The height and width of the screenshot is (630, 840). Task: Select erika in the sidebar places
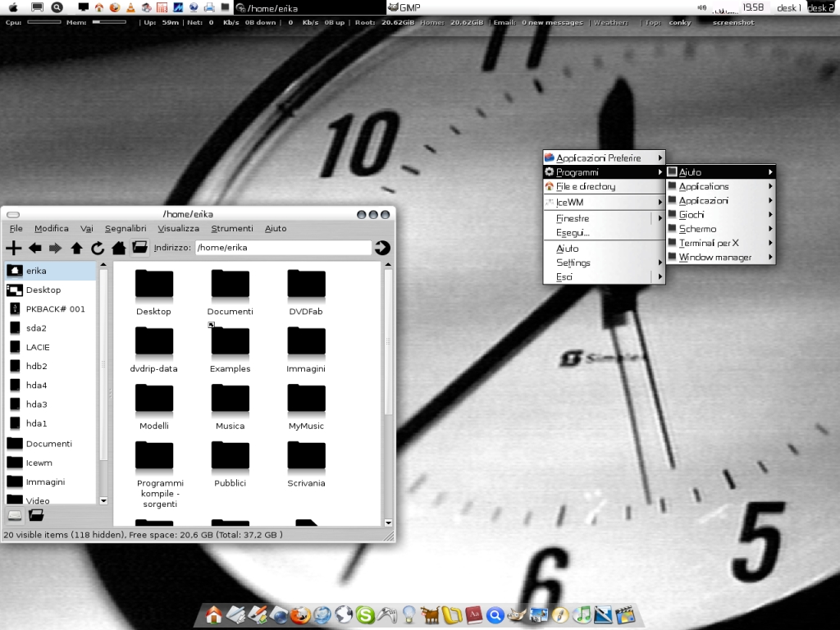click(x=50, y=271)
